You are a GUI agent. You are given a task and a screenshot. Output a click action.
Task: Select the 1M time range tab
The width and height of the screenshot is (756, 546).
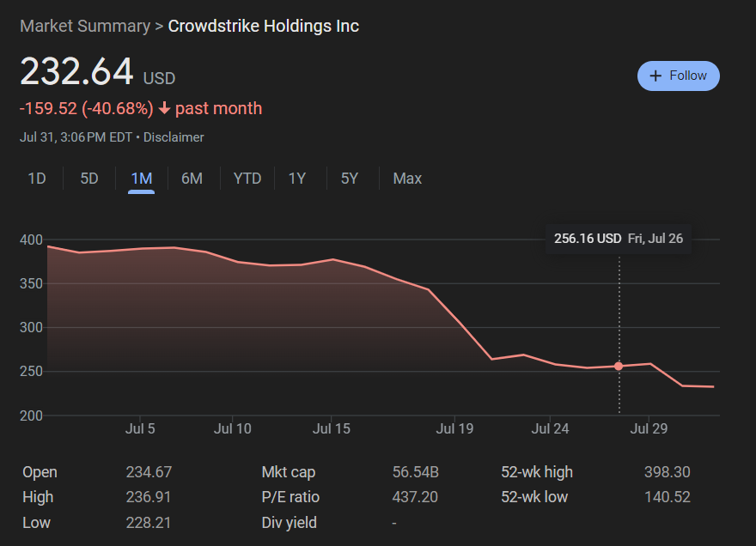point(141,179)
